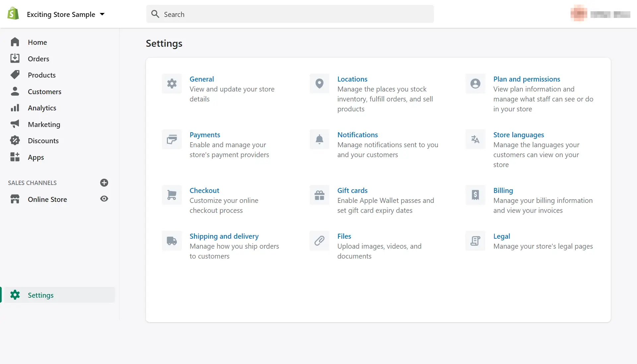Click the Payments card/credit icon
Viewport: 637px width, 364px height.
coord(172,139)
